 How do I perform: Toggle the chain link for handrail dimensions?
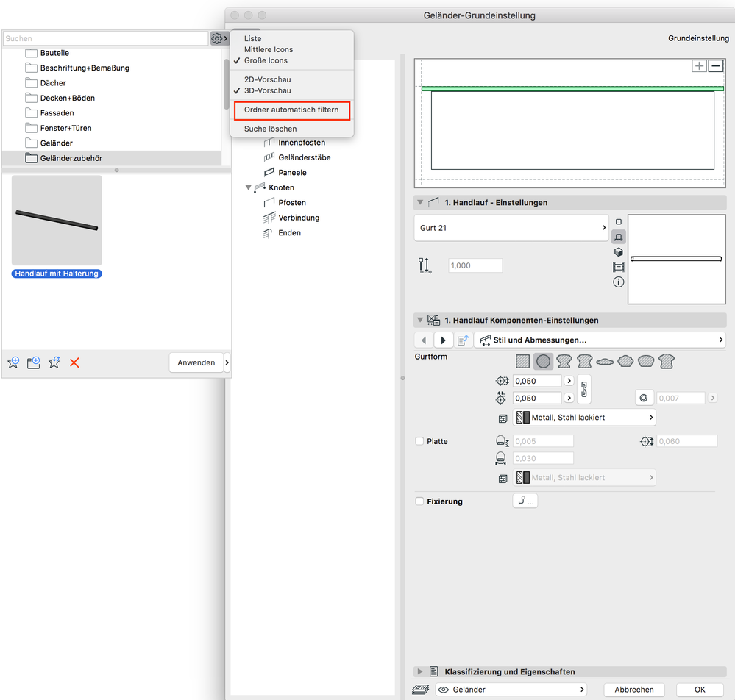tap(584, 390)
